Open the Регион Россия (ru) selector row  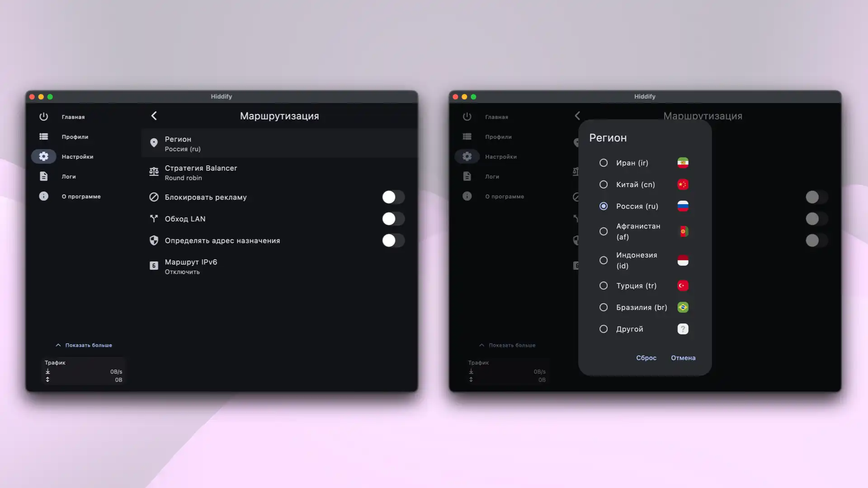[279, 143]
